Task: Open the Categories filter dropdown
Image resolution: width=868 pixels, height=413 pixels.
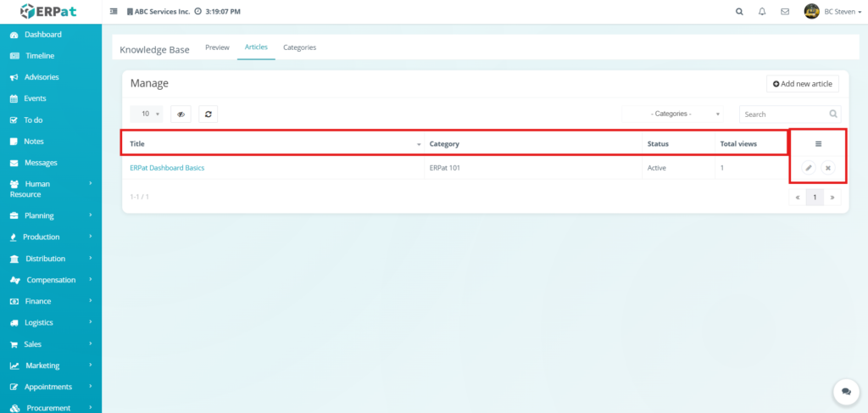Action: [x=684, y=114]
